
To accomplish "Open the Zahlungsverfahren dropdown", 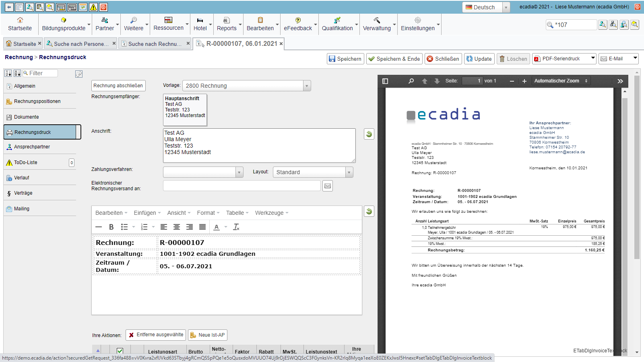I will [239, 172].
